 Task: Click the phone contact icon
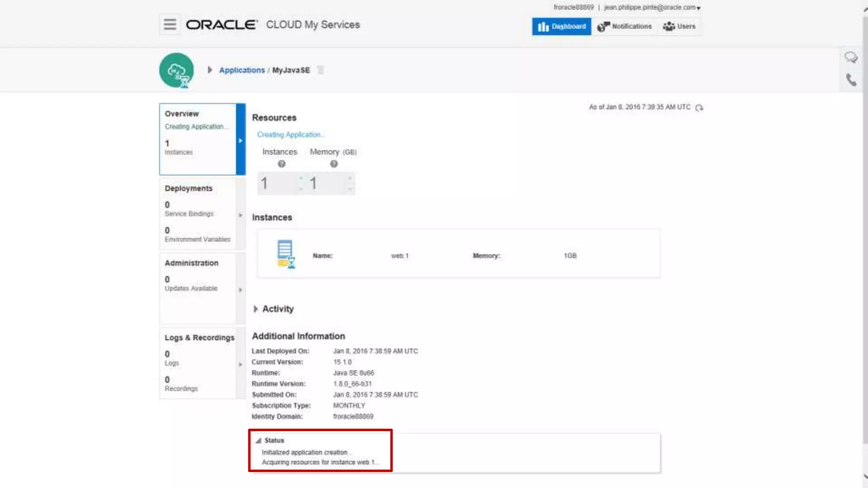point(851,80)
